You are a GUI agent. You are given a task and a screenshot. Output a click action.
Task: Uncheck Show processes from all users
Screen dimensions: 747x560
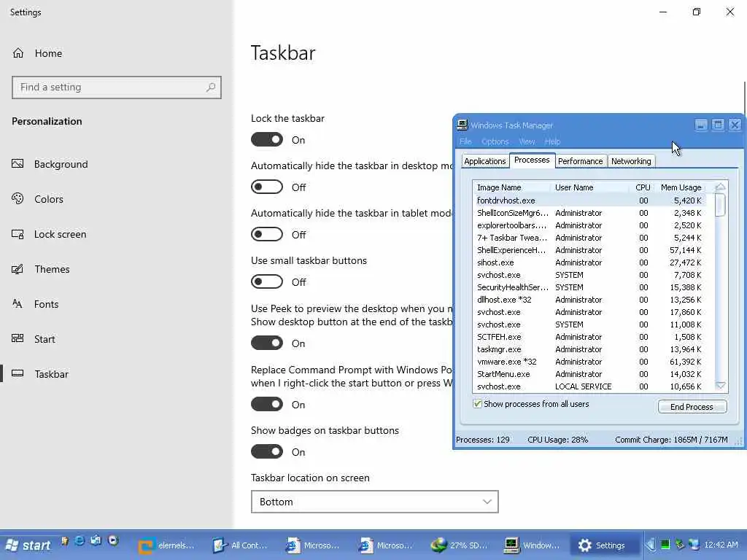click(477, 404)
